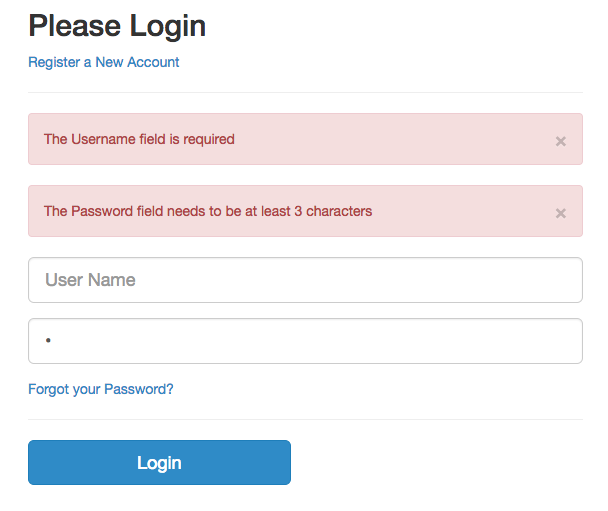Viewport: 608px width, 511px height.
Task: Click the Username field is required message
Action: [x=139, y=139]
